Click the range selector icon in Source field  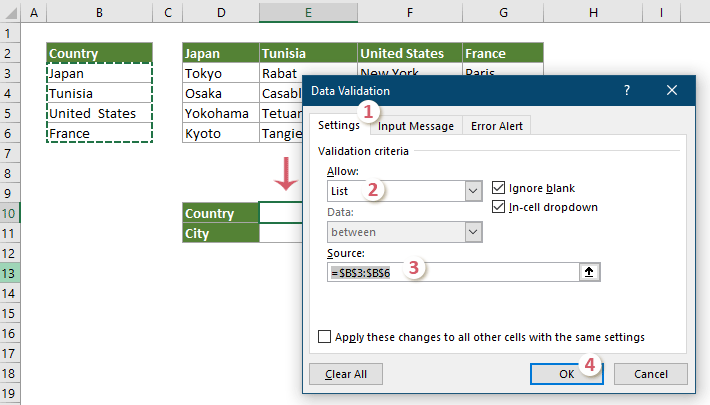587,271
